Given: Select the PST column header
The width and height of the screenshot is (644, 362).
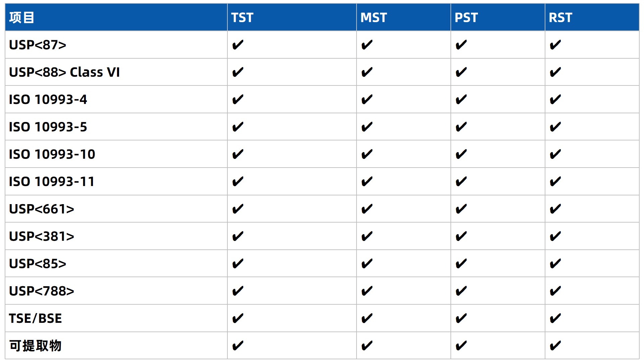Looking at the screenshot, I should pos(466,17).
